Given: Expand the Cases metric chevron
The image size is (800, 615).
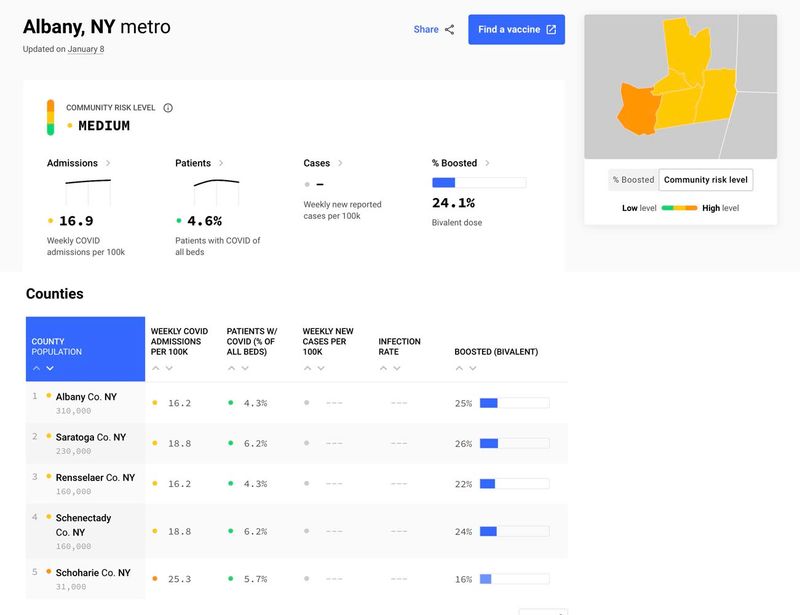Looking at the screenshot, I should [x=340, y=163].
